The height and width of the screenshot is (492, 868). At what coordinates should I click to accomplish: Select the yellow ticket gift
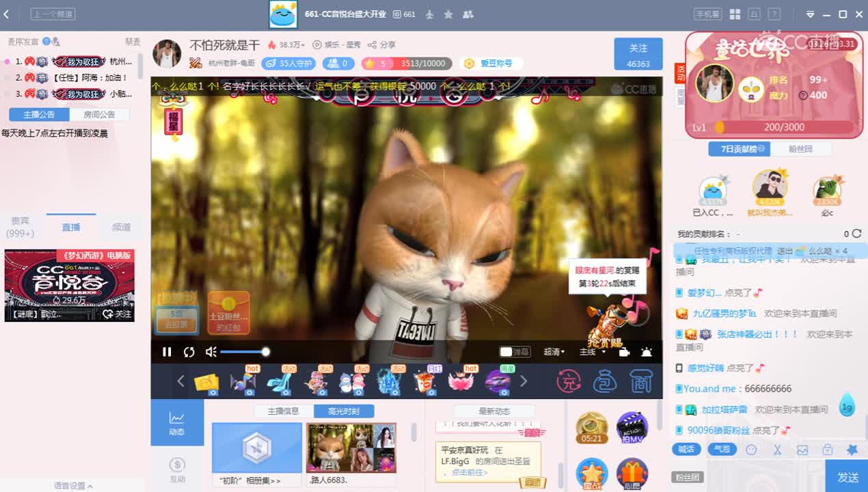tap(206, 383)
